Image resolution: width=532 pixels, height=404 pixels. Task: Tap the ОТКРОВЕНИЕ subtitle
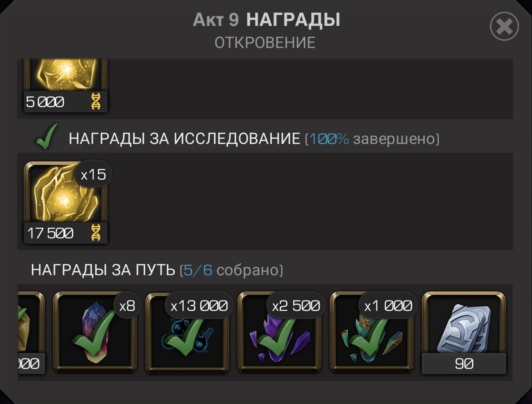click(x=265, y=43)
